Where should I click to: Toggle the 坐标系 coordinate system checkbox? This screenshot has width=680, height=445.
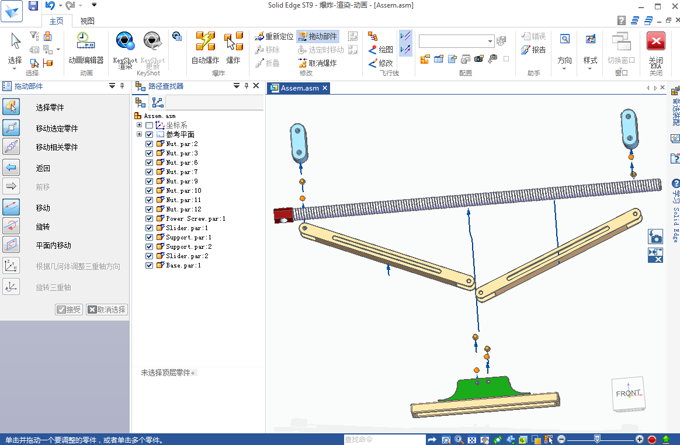[x=150, y=125]
